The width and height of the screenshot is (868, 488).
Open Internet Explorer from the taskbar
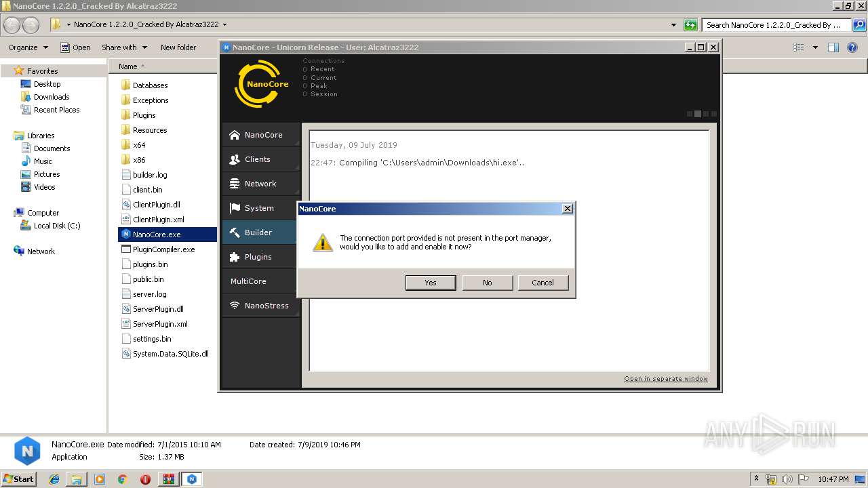pos(54,479)
